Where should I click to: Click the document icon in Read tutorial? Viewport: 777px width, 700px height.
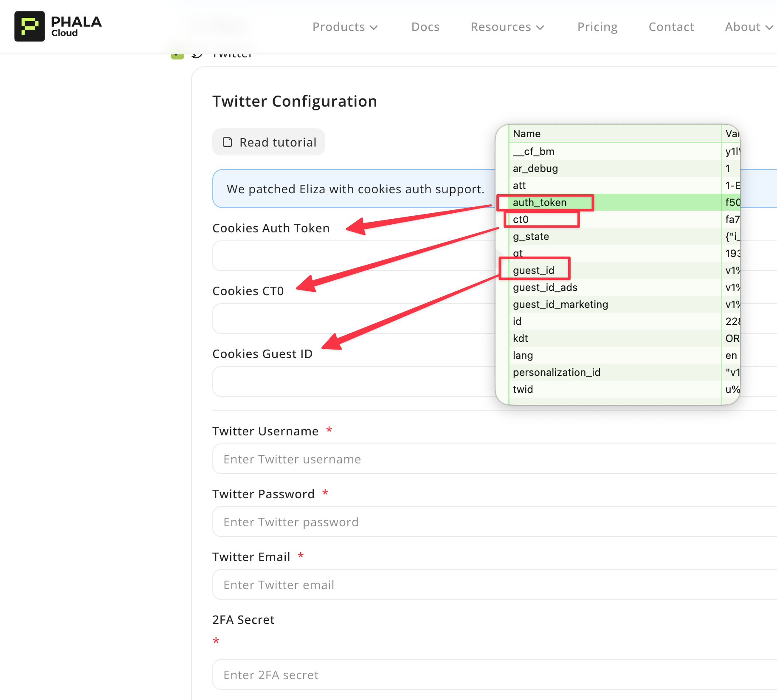pos(228,142)
